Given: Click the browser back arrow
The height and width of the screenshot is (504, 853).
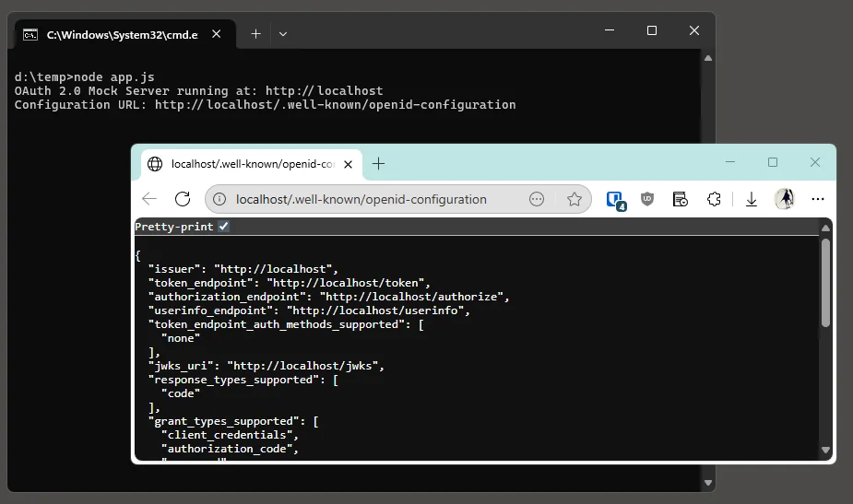Looking at the screenshot, I should [x=149, y=199].
